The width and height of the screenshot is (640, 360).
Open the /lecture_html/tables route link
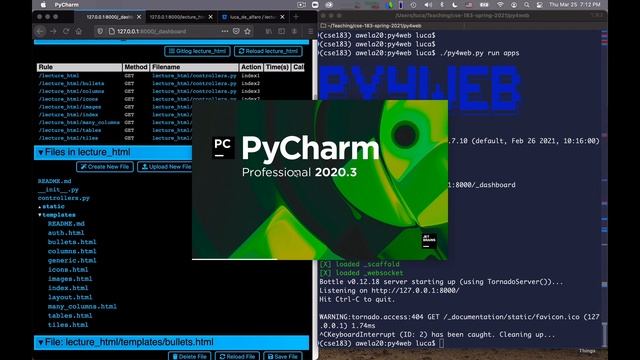click(x=70, y=130)
